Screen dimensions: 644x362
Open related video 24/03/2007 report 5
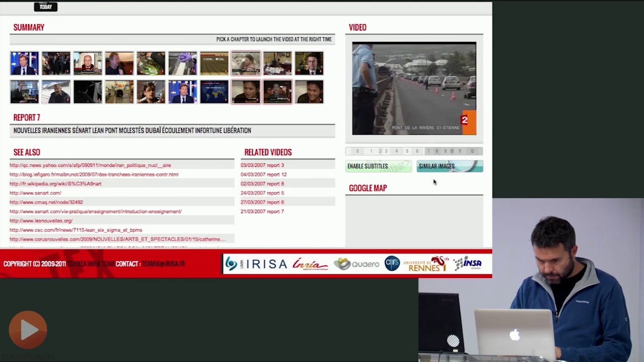coord(262,193)
